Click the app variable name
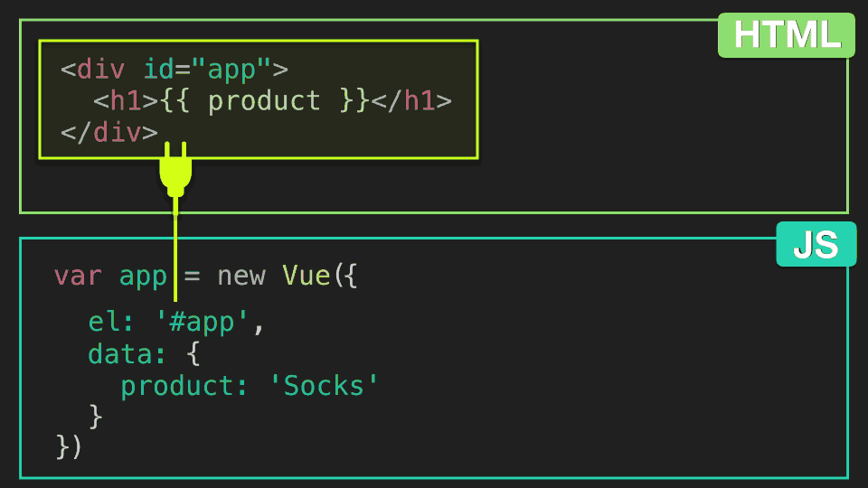The image size is (868, 488). pos(143,277)
